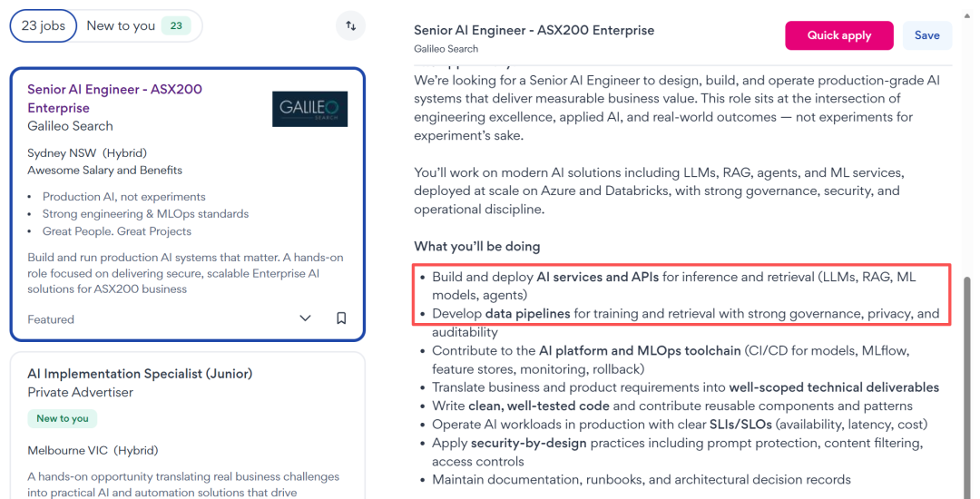The width and height of the screenshot is (980, 499).
Task: Click Galileo Search under the details header title
Action: pyautogui.click(x=446, y=49)
